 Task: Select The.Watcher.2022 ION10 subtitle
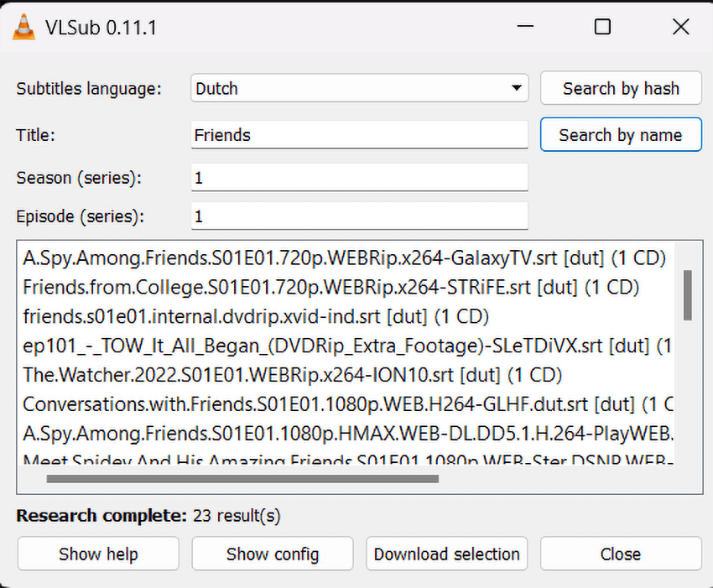click(292, 374)
